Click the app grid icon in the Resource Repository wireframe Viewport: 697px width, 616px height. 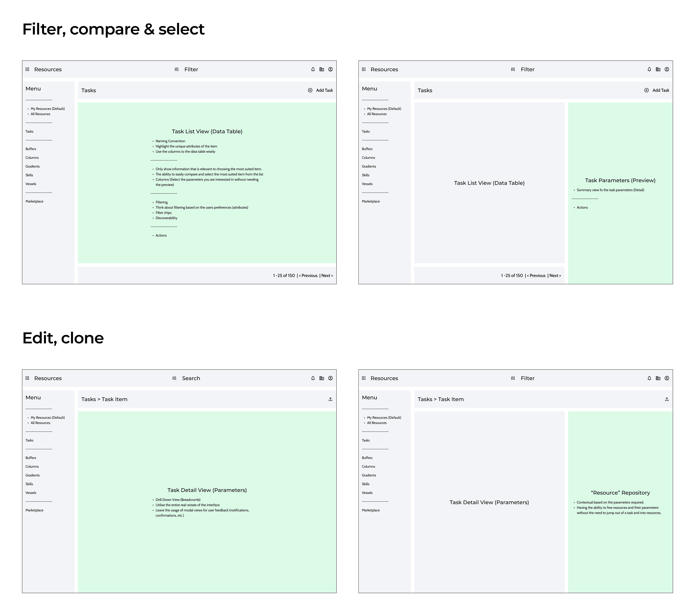364,378
